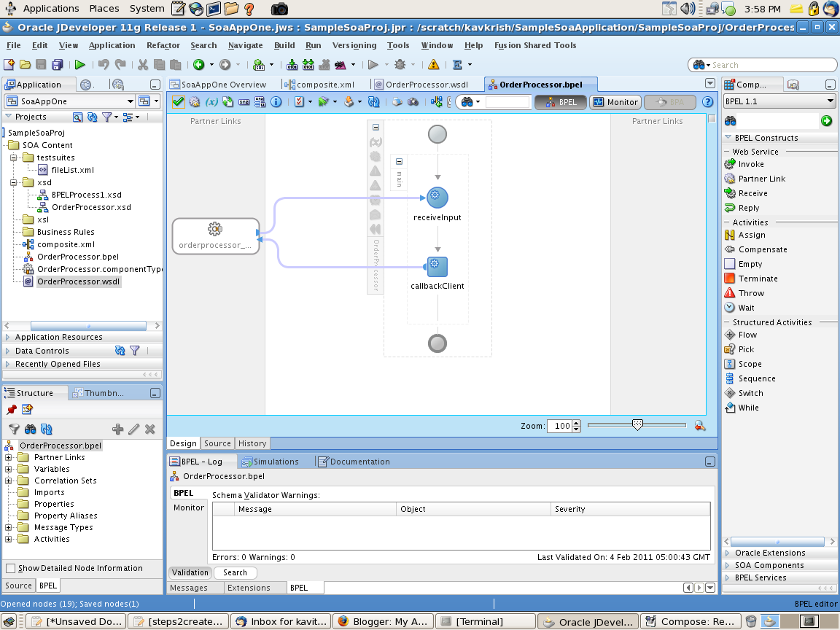Pin the Structure panel with pushpin icon
840x630 pixels.
[x=12, y=410]
